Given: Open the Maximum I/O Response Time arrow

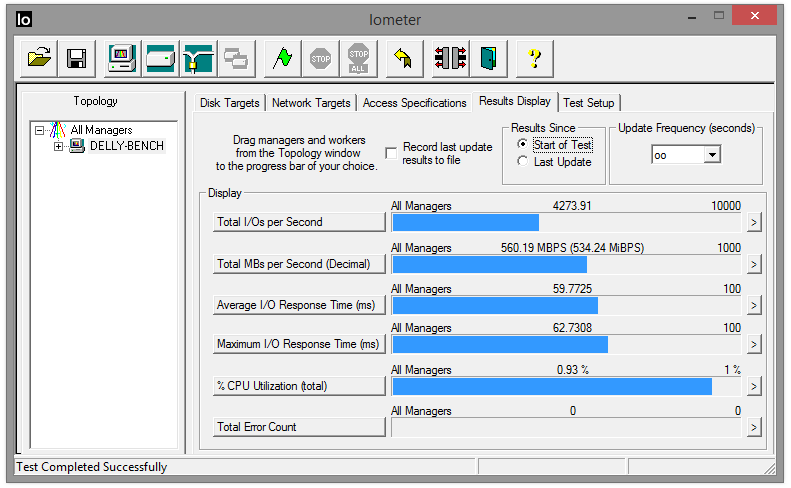Looking at the screenshot, I should click(754, 344).
